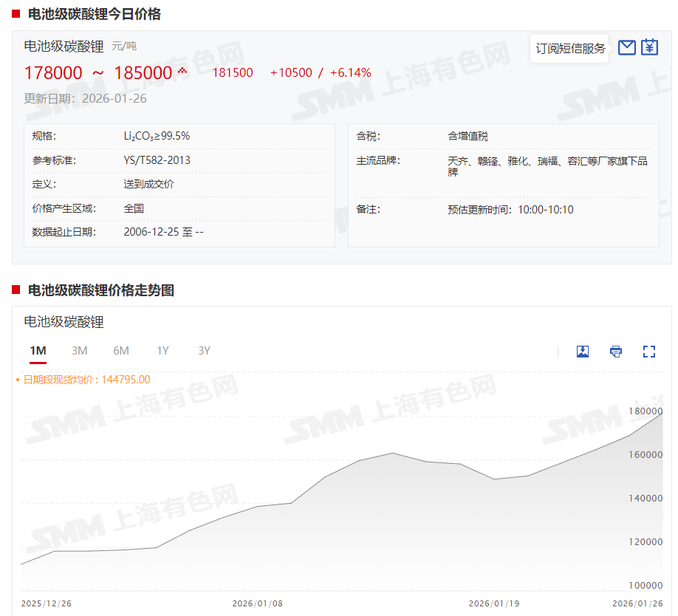
Task: Click the price range 178000 ~ 185000
Action: (98, 73)
